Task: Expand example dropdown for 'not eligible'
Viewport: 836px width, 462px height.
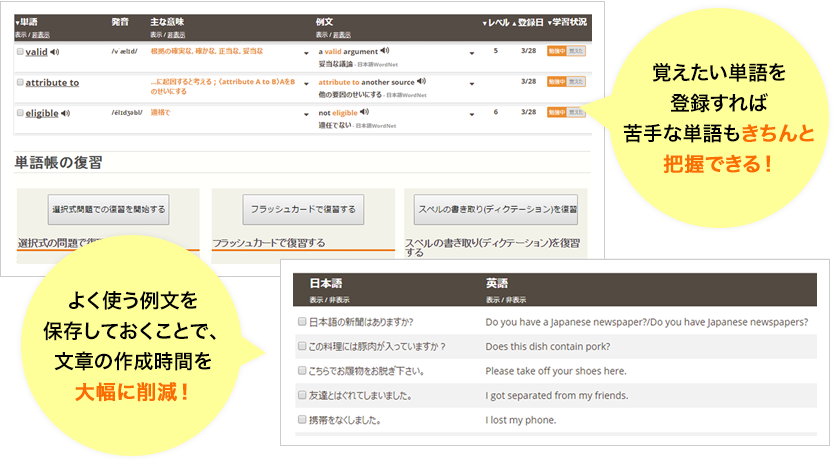Action: 472,115
